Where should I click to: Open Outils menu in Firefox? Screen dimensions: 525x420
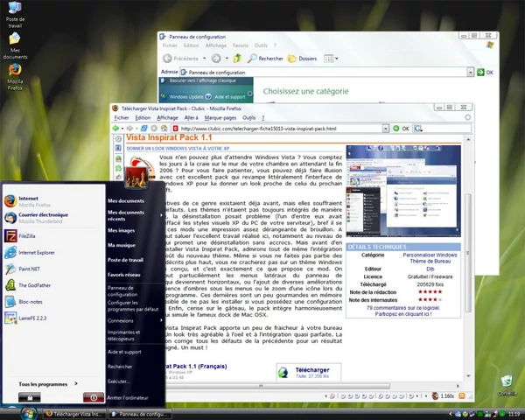(249, 117)
